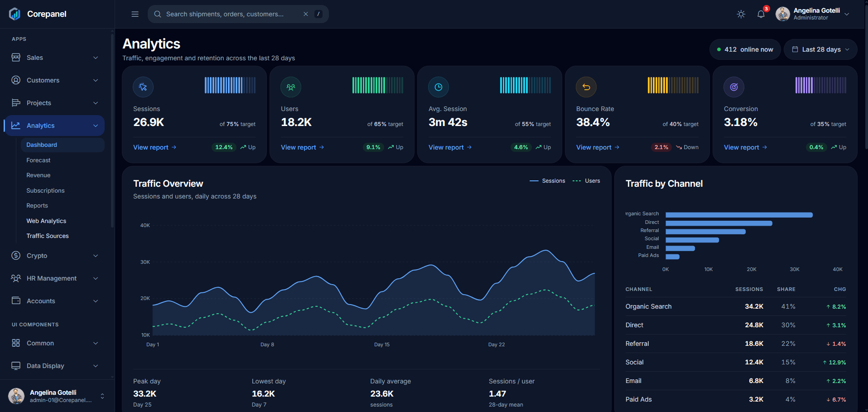This screenshot has width=868, height=412.
Task: Select Forecast in the Analytics submenu
Action: [39, 160]
